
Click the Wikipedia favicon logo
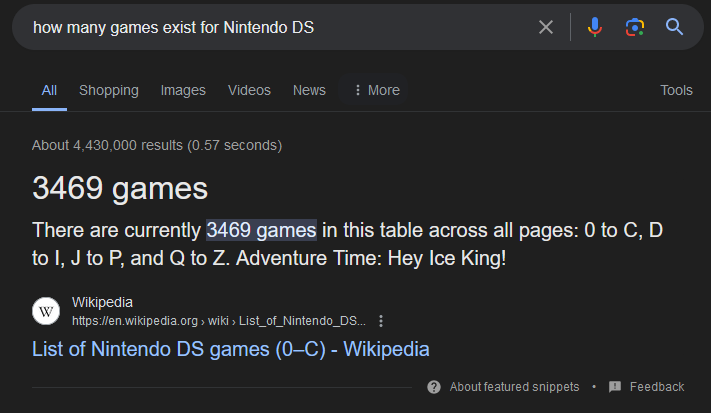(46, 311)
